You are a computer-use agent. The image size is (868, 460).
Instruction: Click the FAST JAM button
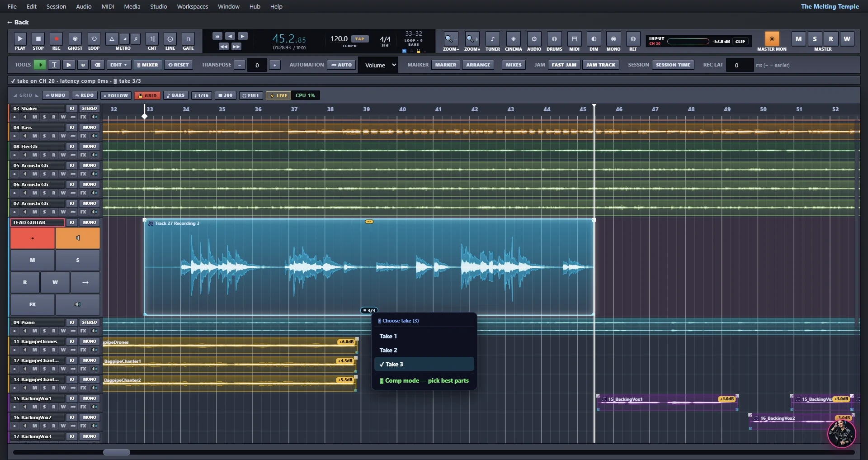tap(564, 65)
